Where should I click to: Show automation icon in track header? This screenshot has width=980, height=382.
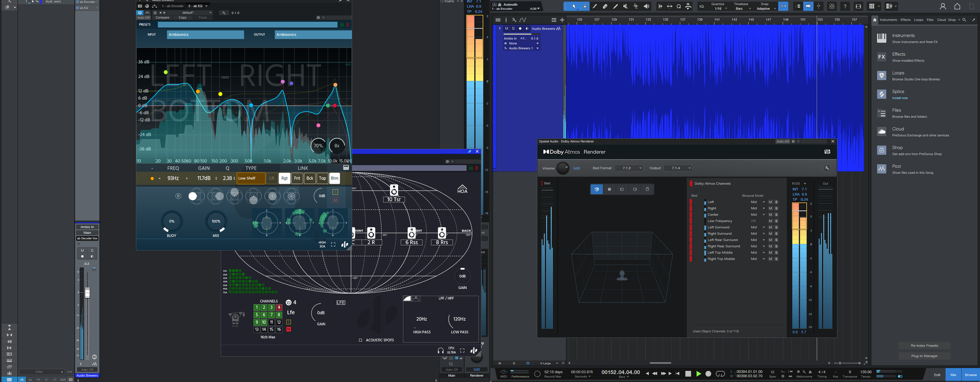click(x=523, y=20)
